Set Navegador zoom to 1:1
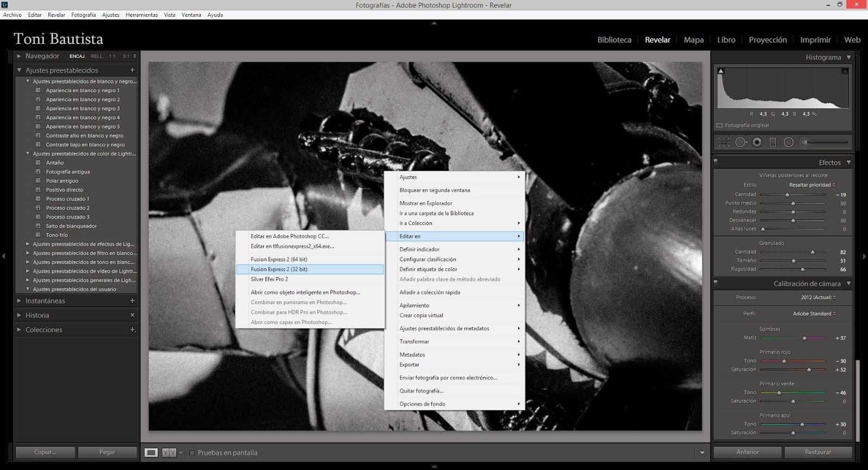868x470 pixels. pyautogui.click(x=112, y=56)
